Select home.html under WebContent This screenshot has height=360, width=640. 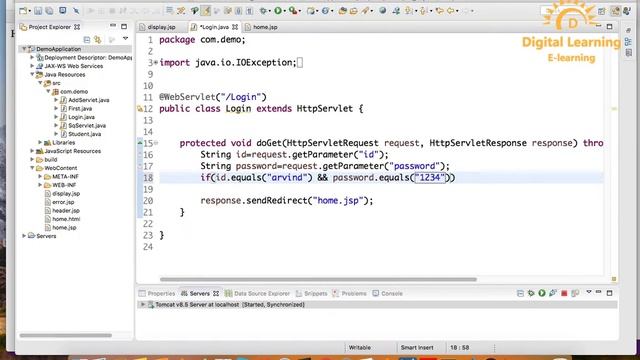[66, 219]
